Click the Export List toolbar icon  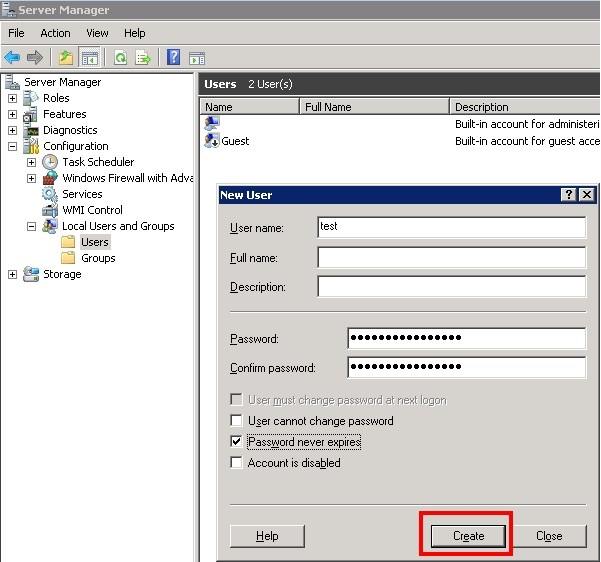tap(143, 58)
